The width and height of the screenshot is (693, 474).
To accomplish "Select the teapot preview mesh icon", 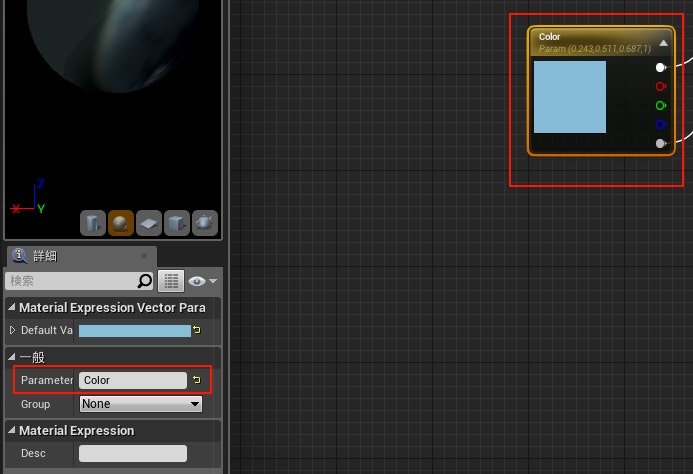I will 205,223.
